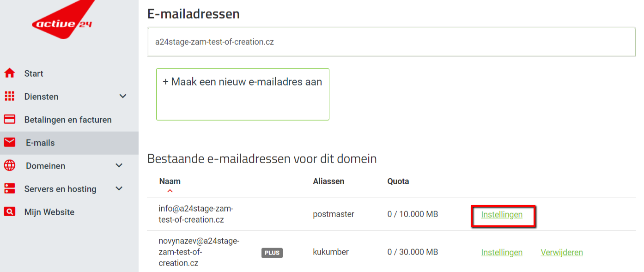Click the server icon beside Servers en hosting
644x272 pixels.
[x=9, y=189]
